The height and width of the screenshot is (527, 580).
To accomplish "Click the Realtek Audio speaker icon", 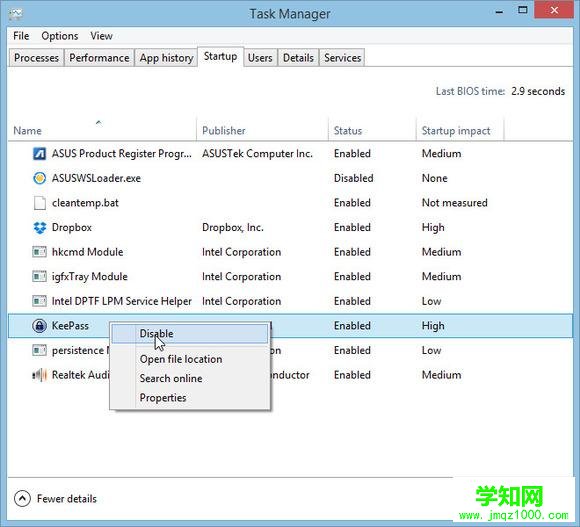I will click(x=39, y=375).
